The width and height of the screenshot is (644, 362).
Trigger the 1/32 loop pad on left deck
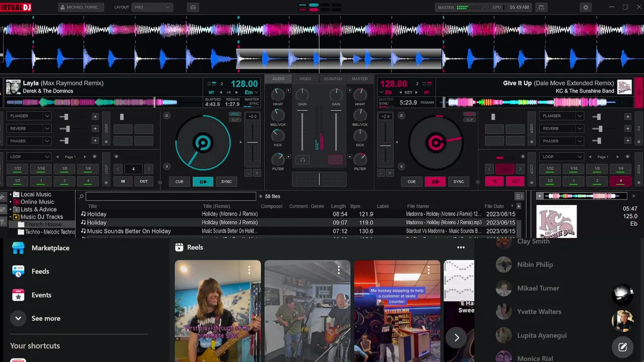(x=18, y=169)
